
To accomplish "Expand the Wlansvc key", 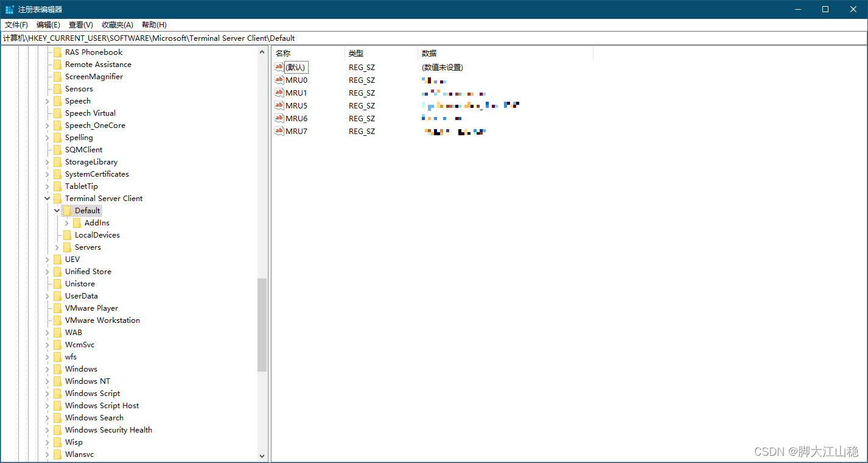I will click(47, 454).
